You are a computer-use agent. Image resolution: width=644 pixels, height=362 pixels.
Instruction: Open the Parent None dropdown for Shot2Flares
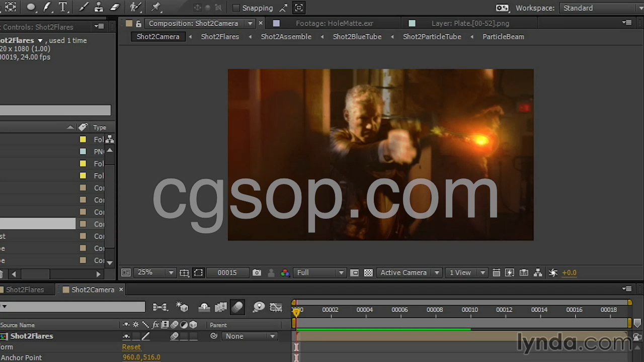(x=250, y=336)
